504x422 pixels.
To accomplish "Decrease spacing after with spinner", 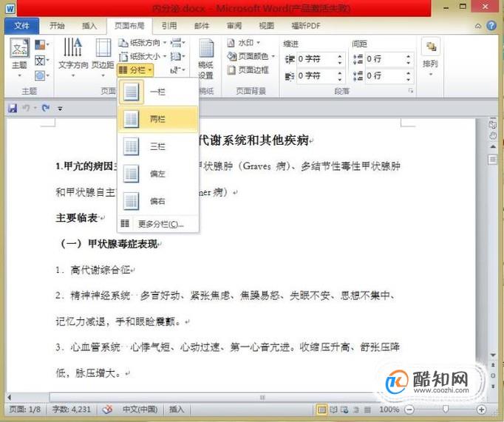I will tap(408, 79).
